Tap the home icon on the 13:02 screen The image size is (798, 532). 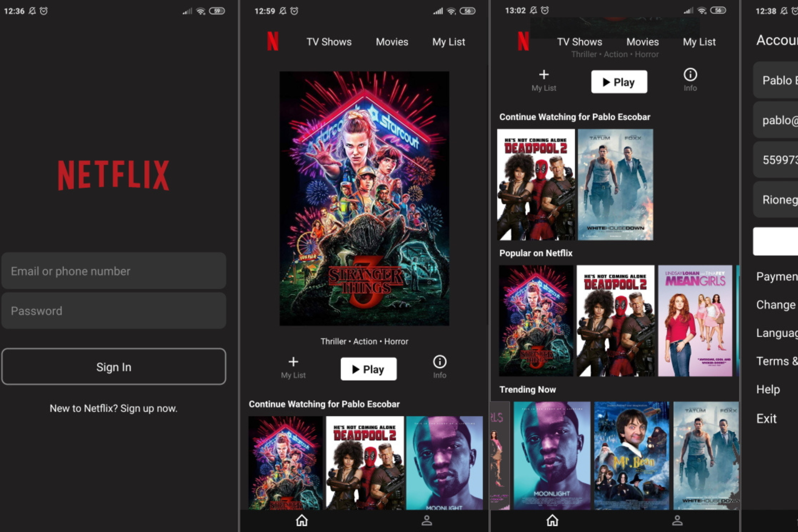pos(552,520)
